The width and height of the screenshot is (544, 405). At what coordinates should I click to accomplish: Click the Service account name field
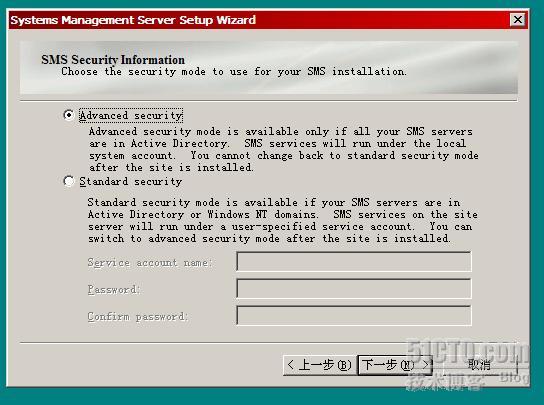(x=354, y=261)
